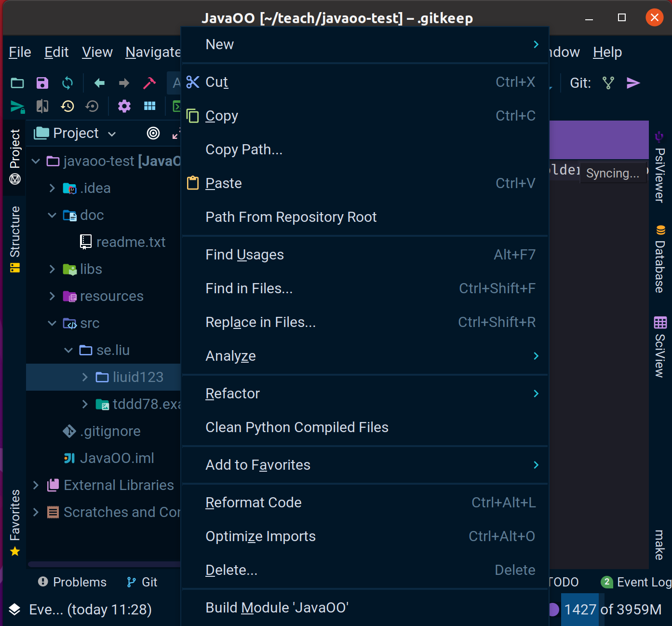Open the File menu
Screen dimensions: 672x626
[20, 52]
